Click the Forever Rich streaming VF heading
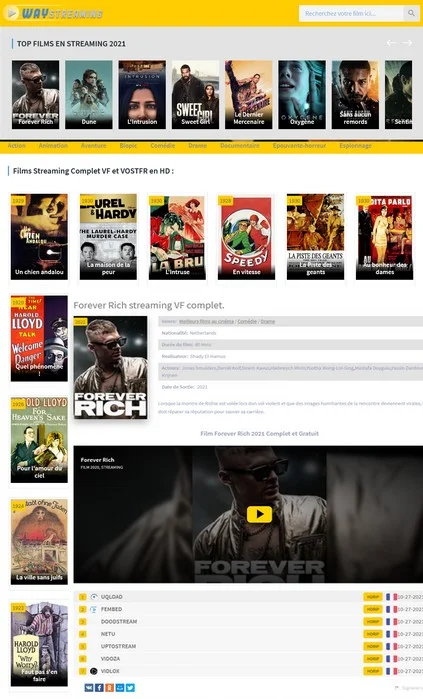 point(149,305)
